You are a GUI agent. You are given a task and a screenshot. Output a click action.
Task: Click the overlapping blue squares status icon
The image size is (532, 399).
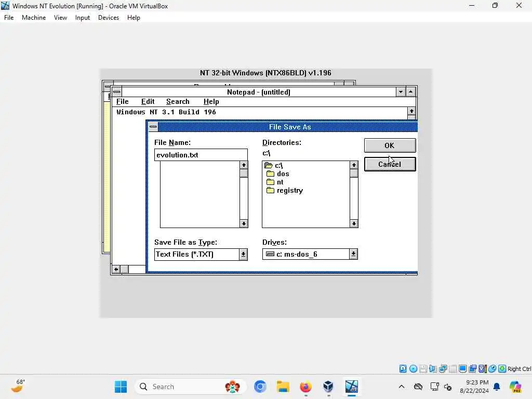click(x=472, y=369)
